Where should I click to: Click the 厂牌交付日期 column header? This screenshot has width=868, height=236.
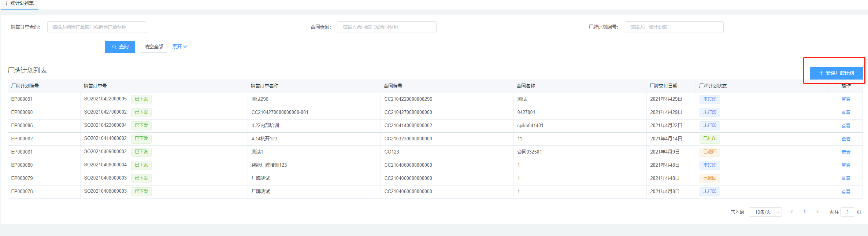pyautogui.click(x=663, y=86)
